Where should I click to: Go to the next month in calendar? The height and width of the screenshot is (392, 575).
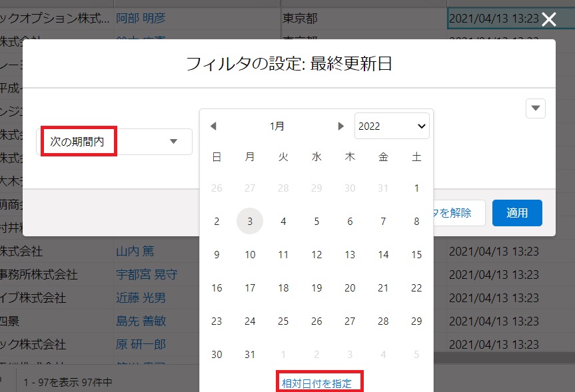(340, 126)
